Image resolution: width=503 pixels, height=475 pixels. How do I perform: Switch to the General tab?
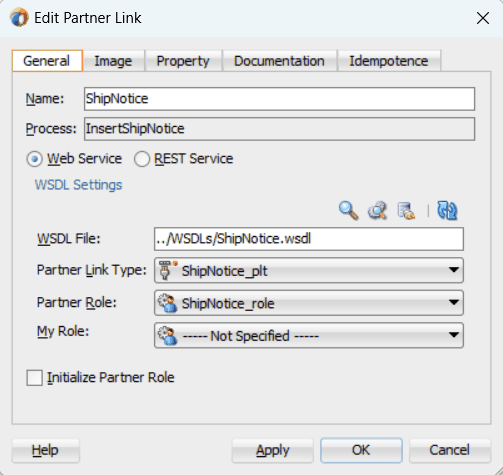[47, 61]
